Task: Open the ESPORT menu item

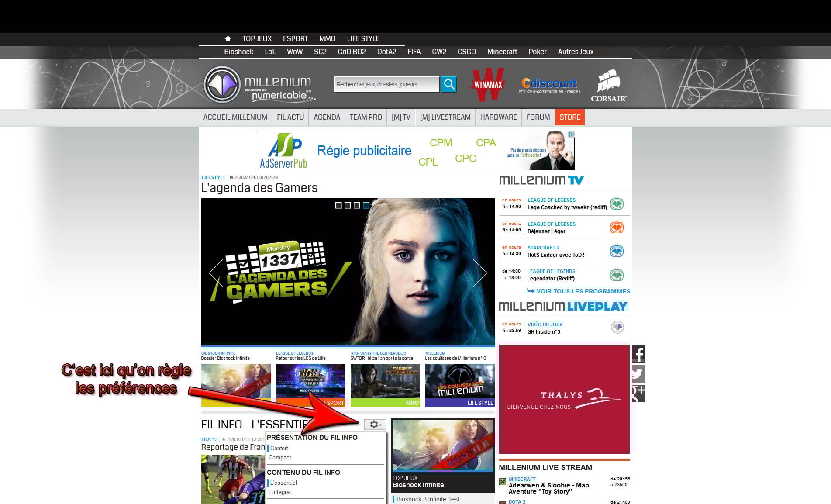Action: [295, 38]
